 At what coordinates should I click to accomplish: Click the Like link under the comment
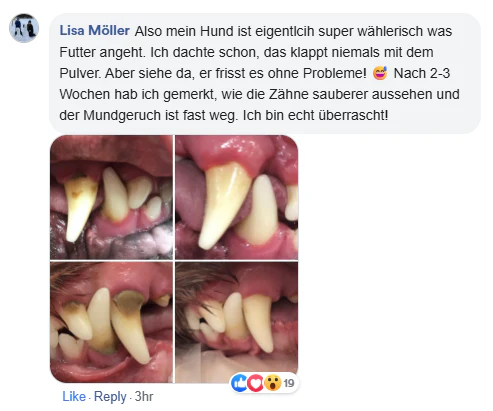click(x=74, y=396)
